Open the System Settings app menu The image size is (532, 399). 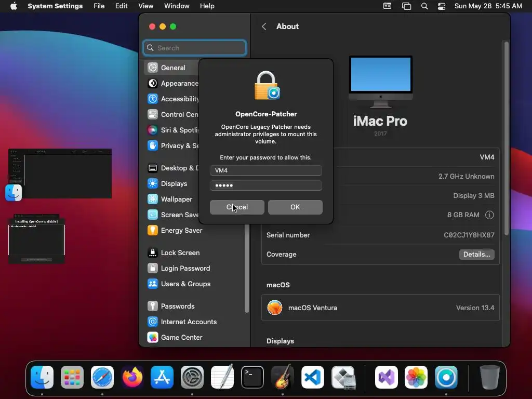[55, 6]
